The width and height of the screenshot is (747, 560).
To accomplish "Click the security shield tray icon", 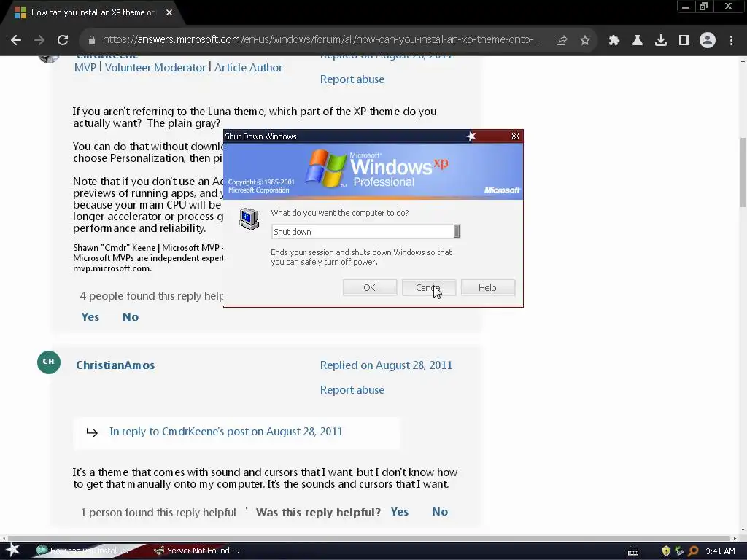I will tap(666, 551).
